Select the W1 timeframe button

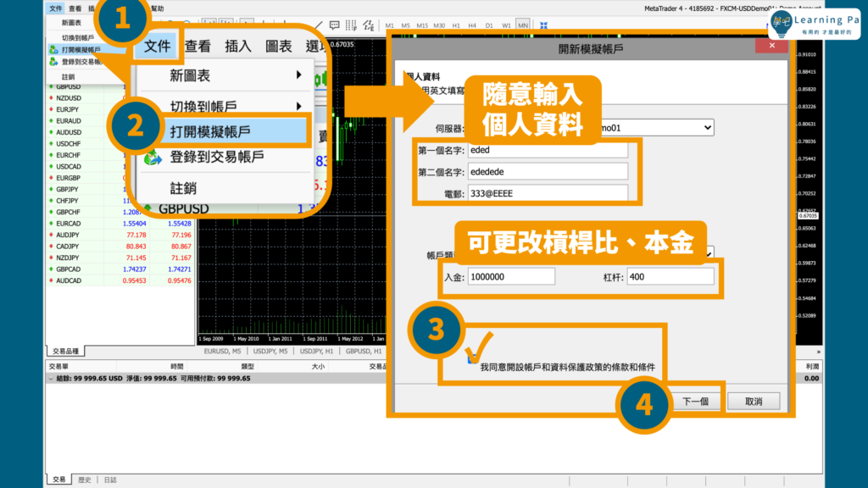506,25
